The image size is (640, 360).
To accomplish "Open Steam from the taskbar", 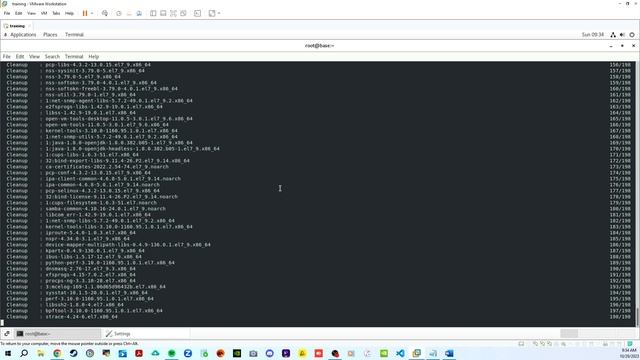I will (x=73, y=353).
